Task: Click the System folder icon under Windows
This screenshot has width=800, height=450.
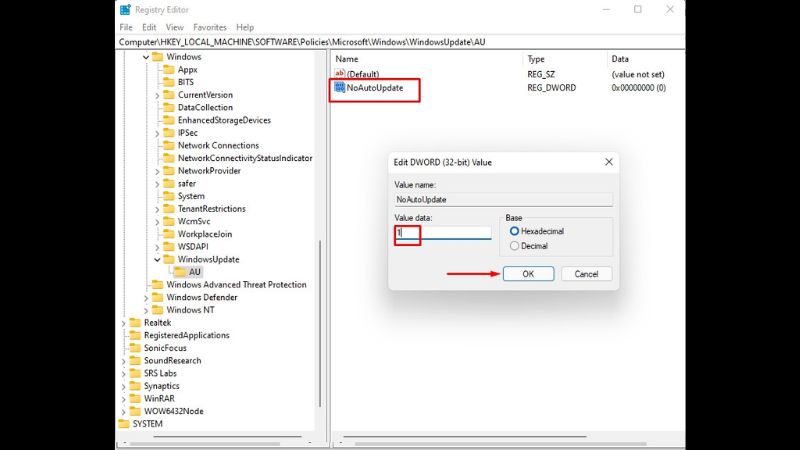Action: [169, 196]
